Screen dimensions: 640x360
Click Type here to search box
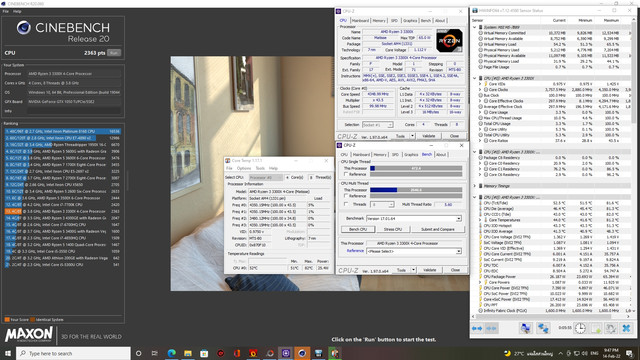point(73,353)
